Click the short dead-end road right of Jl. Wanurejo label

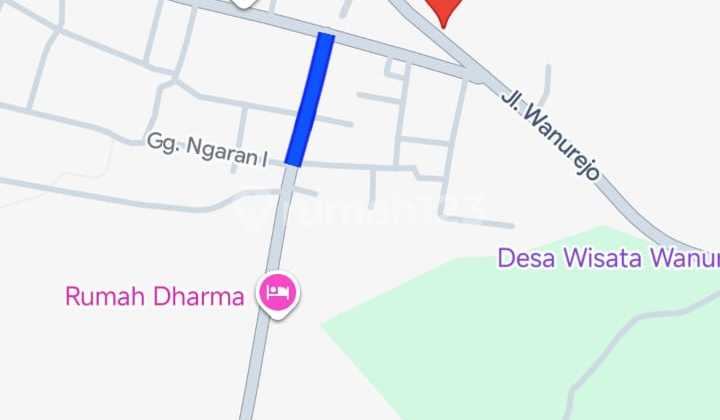[x=546, y=87]
